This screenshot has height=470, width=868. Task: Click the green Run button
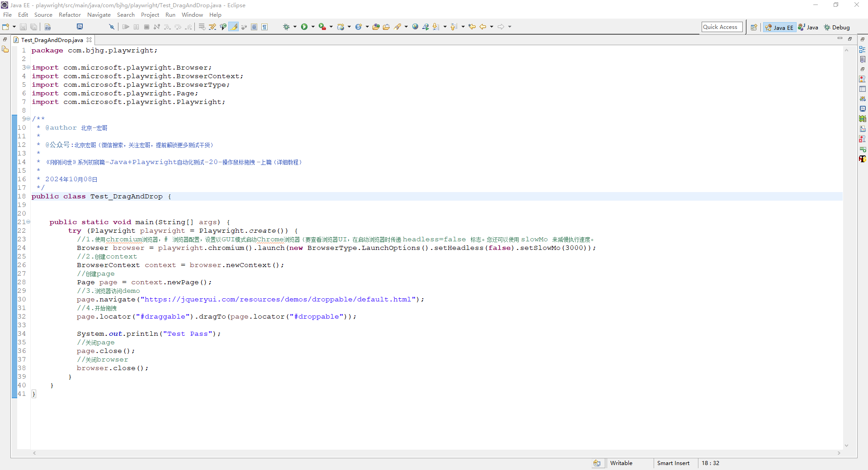(304, 27)
